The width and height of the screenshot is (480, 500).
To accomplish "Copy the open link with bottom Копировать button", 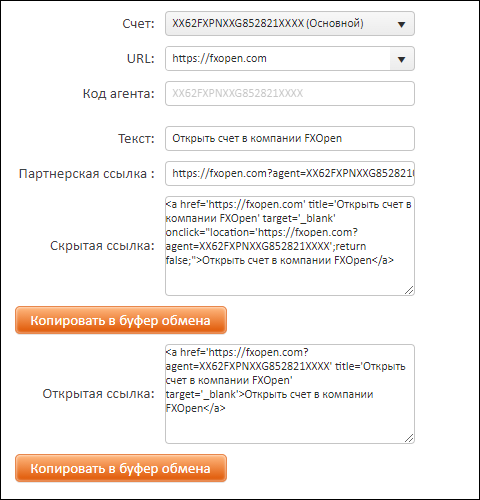I will point(121,468).
